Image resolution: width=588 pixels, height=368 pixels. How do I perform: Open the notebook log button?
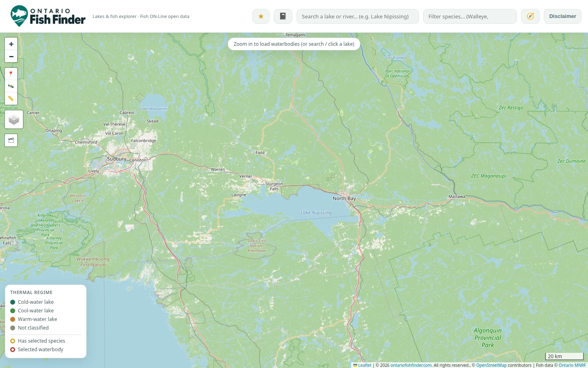point(283,16)
